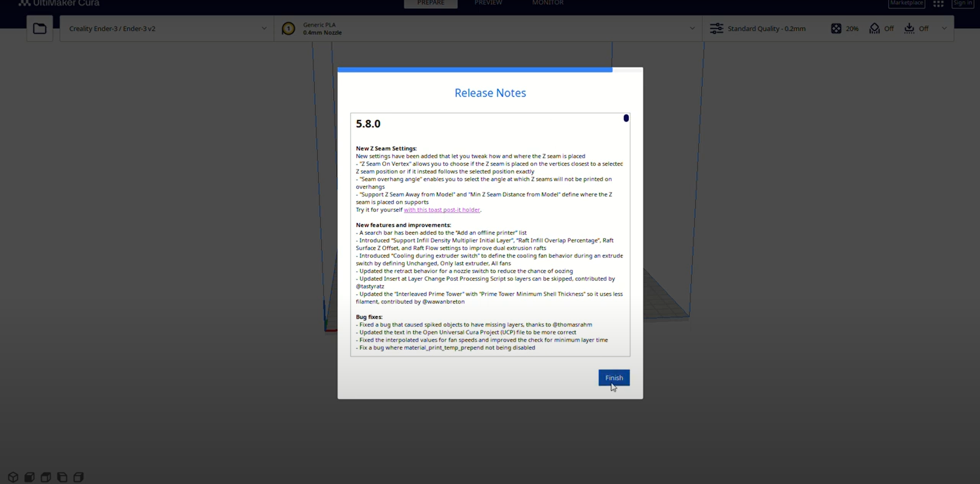This screenshot has width=980, height=484.
Task: Switch to the top view icon
Action: (x=46, y=477)
